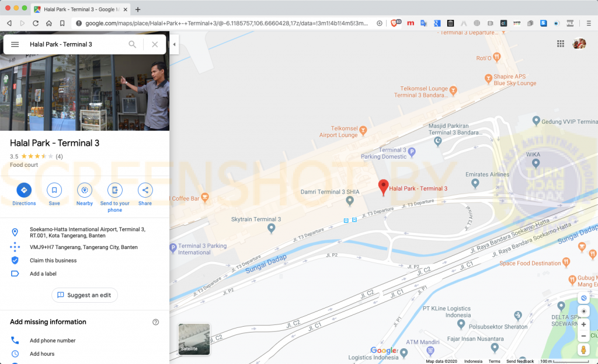Click Space Food Destination marker
Image resolution: width=598 pixels, height=364 pixels.
(x=566, y=262)
